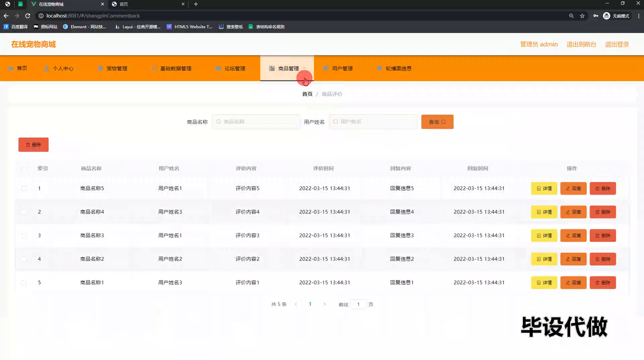This screenshot has height=360, width=644.
Task: Open a new browser tab with plus icon
Action: 196,4
